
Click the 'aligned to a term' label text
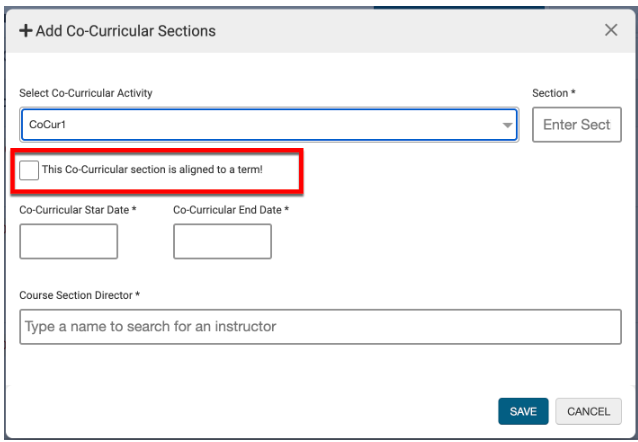[x=152, y=170]
